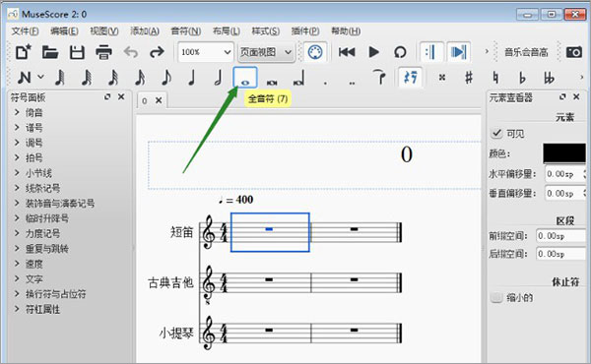Image resolution: width=591 pixels, height=364 pixels.
Task: Take a screenshot with the camera icon
Action: pos(574,52)
